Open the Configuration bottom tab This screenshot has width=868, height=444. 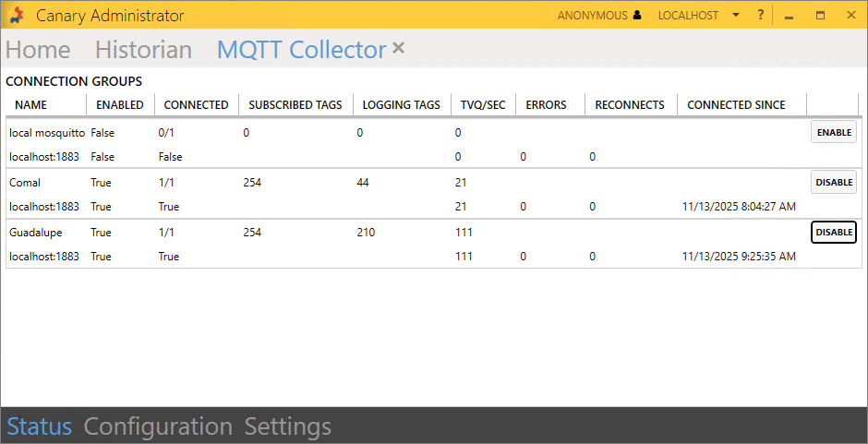pos(158,426)
